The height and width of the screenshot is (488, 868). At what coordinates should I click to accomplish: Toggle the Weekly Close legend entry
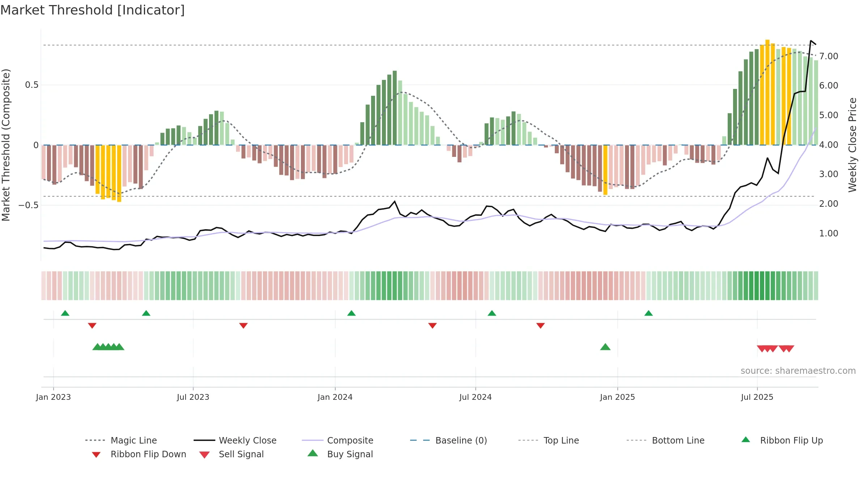point(235,440)
